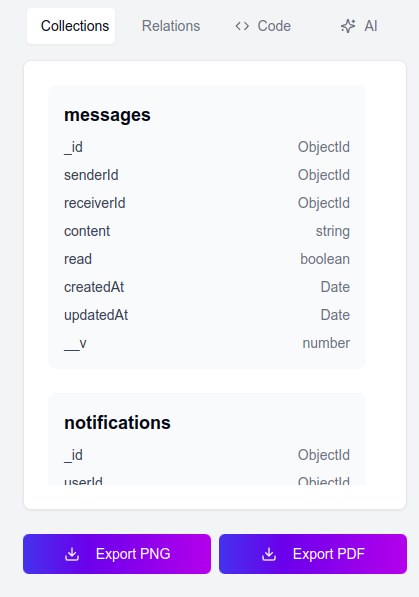The width and height of the screenshot is (419, 597).
Task: Click download icon on Export PDF
Action: click(x=269, y=554)
